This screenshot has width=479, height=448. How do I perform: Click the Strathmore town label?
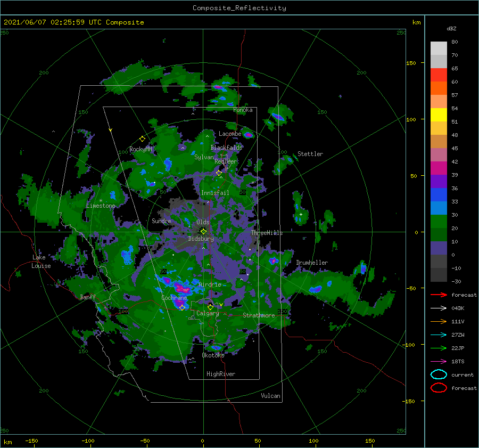click(x=259, y=315)
